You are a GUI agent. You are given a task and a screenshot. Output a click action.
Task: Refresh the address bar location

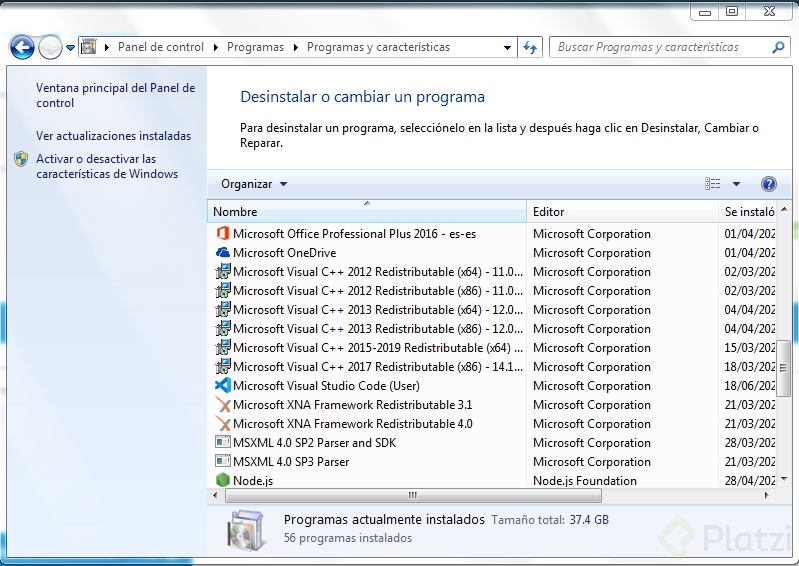(x=530, y=47)
